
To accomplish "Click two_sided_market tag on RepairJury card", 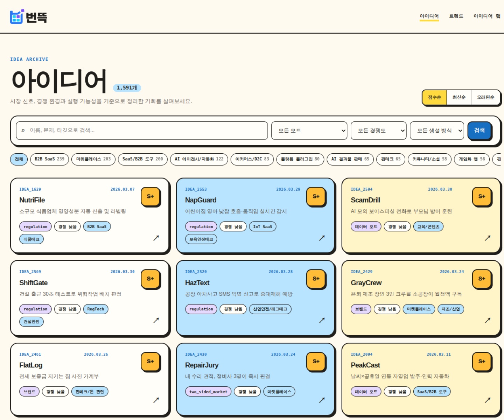I will pyautogui.click(x=208, y=392).
